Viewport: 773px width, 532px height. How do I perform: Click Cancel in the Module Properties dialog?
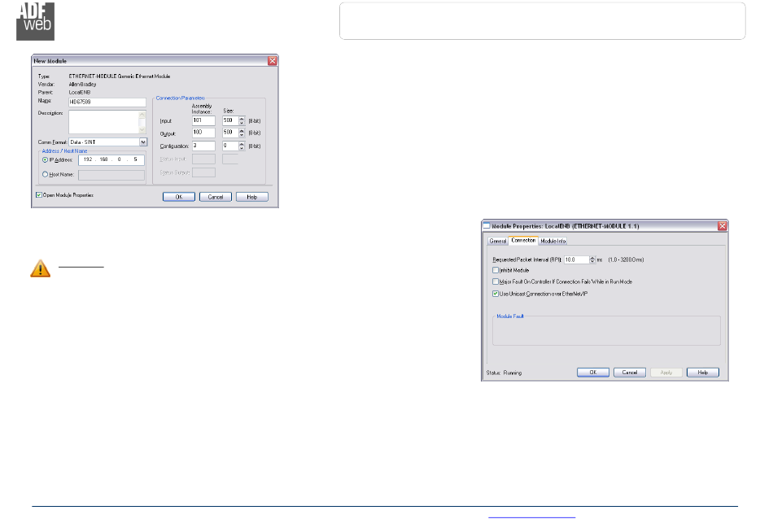point(630,372)
